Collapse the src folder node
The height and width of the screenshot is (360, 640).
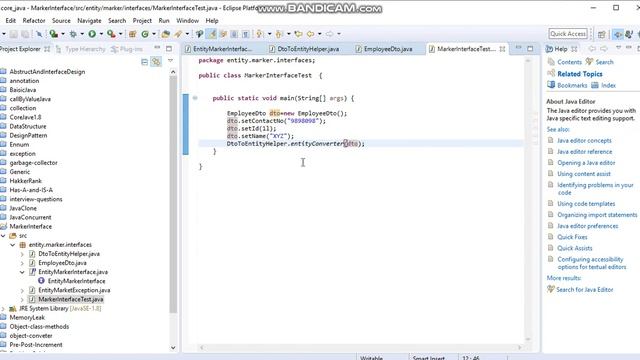tap(4, 236)
